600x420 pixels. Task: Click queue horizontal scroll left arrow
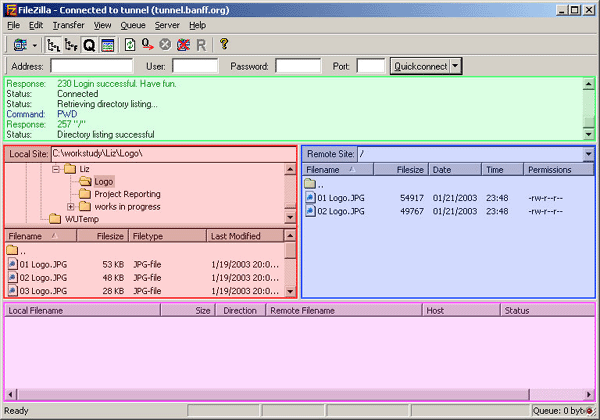point(11,394)
